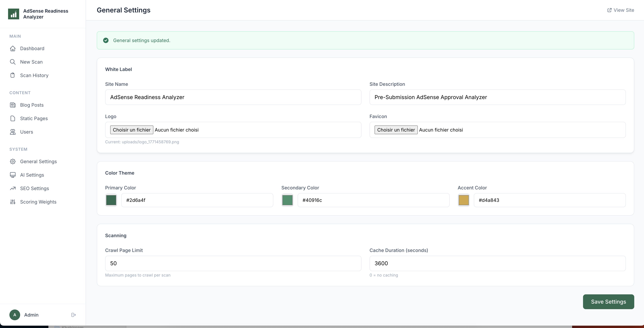
Task: Open the AI Settings menu item
Action: [32, 175]
